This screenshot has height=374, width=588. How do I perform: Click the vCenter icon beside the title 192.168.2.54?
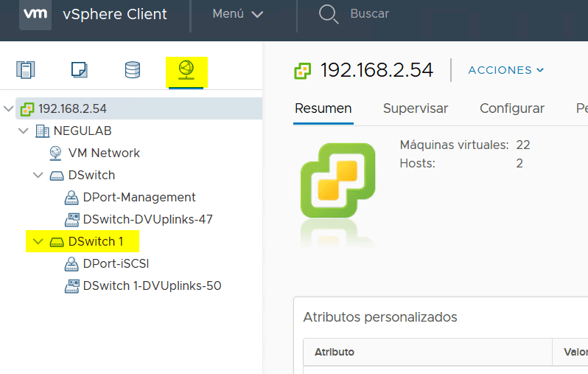[303, 71]
